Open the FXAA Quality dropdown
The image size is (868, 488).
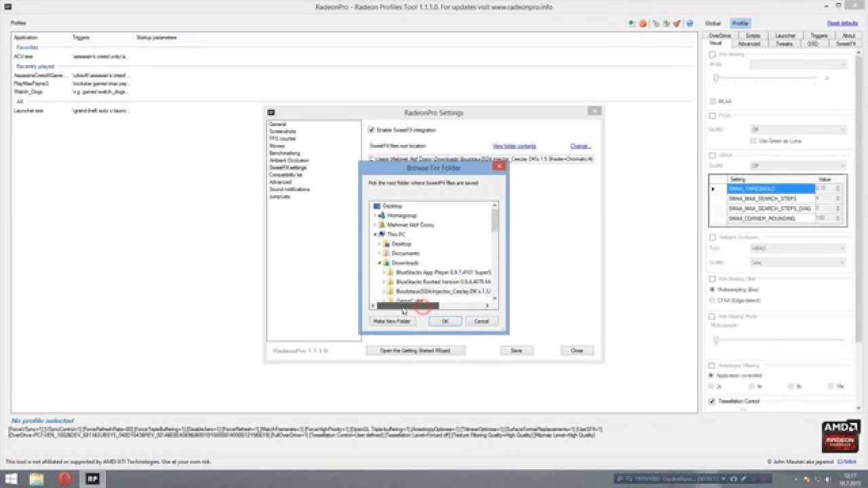coord(798,129)
